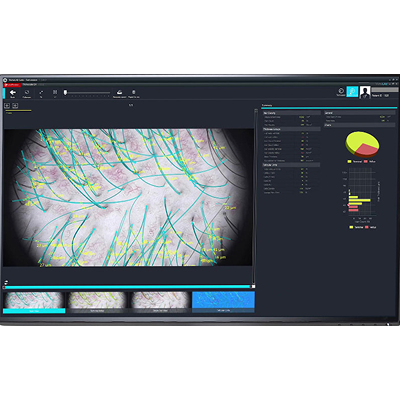Click the second small square icon above image
Viewport: 400px width, 400px height.
coord(15,106)
